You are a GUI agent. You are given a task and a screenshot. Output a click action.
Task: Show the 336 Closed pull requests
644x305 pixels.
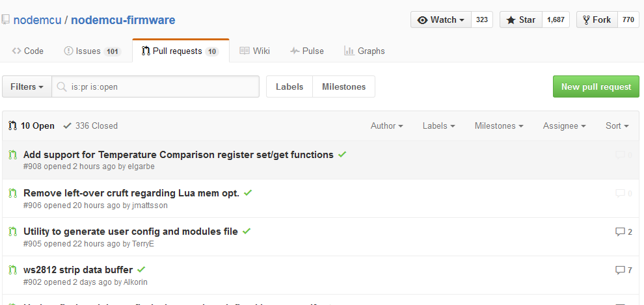tap(90, 126)
